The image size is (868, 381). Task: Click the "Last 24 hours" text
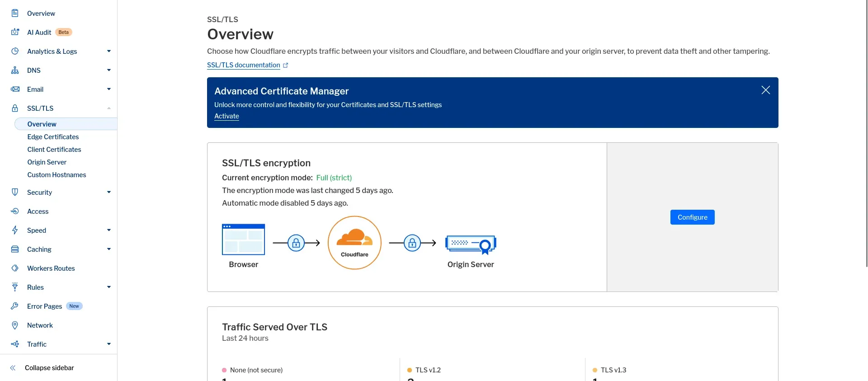tap(245, 338)
